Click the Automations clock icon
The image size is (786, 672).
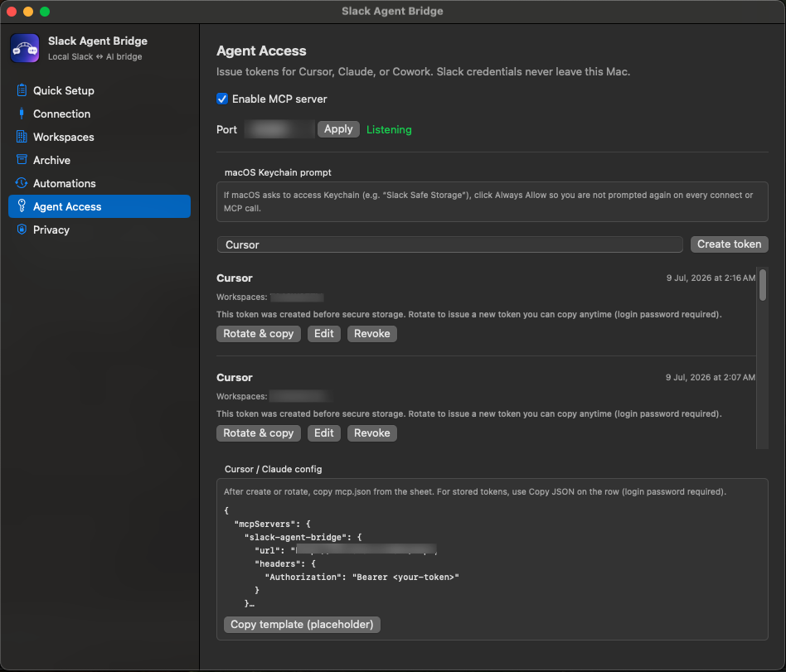(x=22, y=183)
